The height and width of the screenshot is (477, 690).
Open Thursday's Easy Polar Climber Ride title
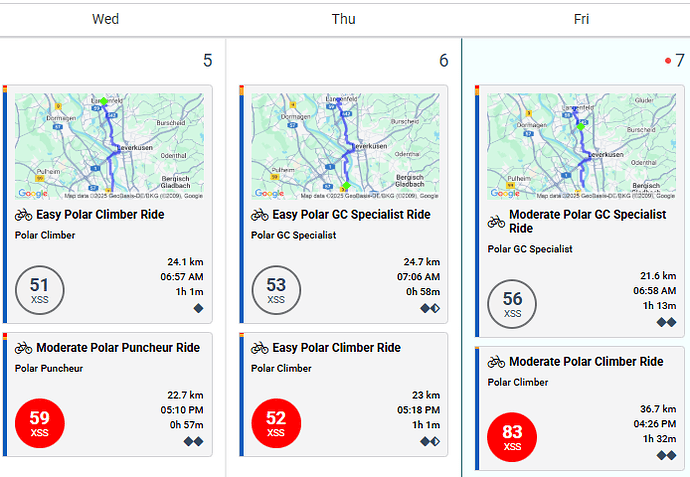(336, 348)
